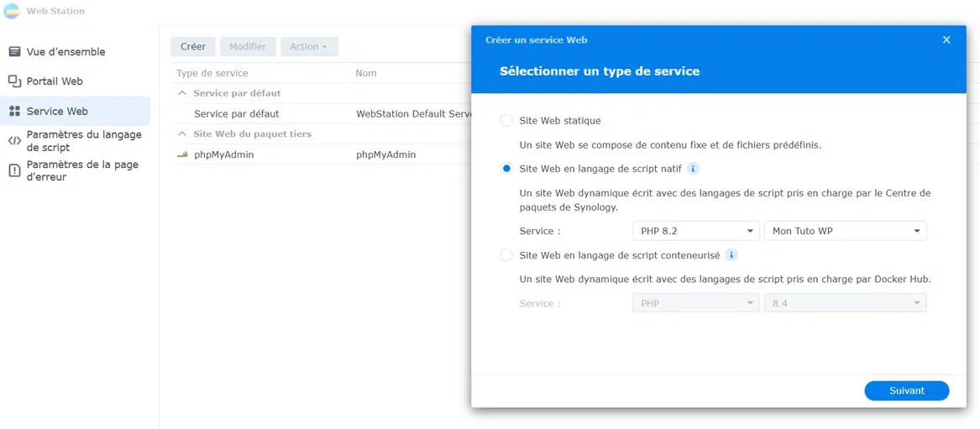
Task: Select the Service Web grid icon
Action: pyautogui.click(x=14, y=111)
